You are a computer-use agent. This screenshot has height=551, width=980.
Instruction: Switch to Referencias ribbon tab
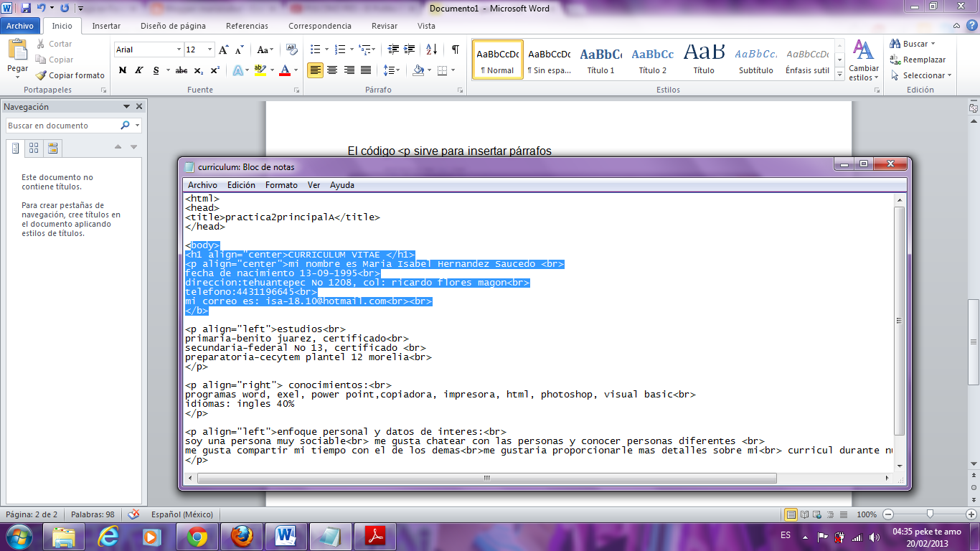pos(247,26)
